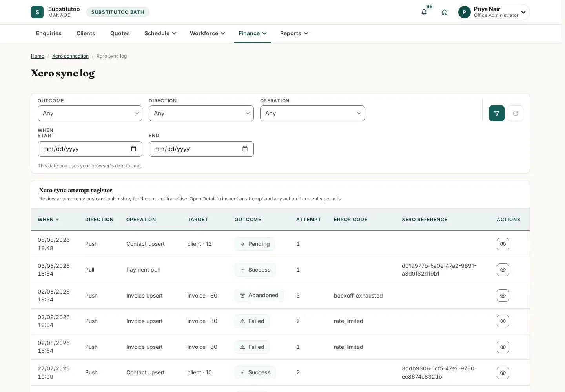Open calendar picker in Start date field
Image resolution: width=565 pixels, height=392 pixels.
coord(133,149)
